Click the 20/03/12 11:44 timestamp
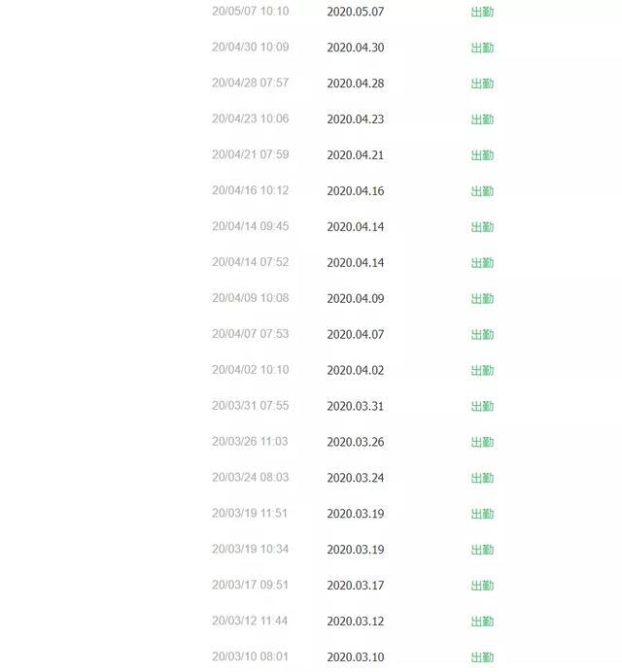This screenshot has width=622, height=672. (250, 621)
